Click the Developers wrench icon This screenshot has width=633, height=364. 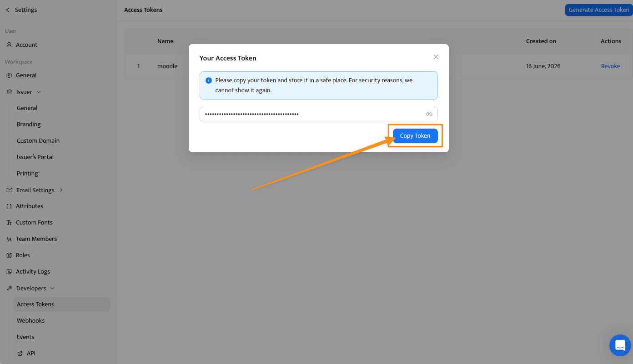(x=10, y=288)
